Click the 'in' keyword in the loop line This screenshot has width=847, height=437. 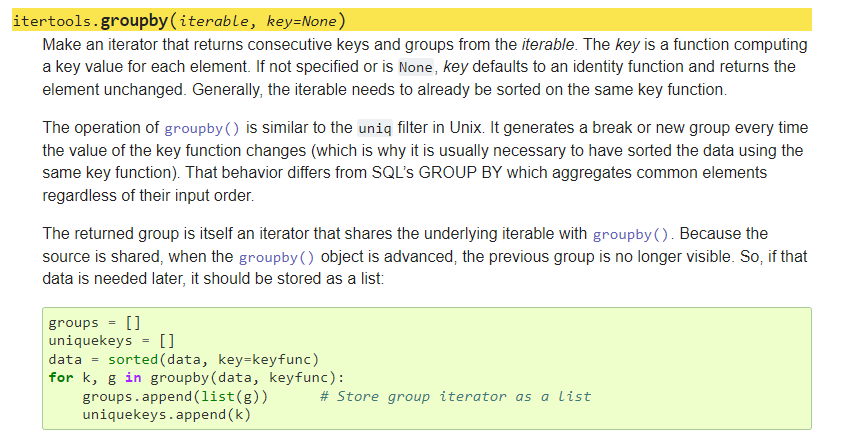point(133,378)
